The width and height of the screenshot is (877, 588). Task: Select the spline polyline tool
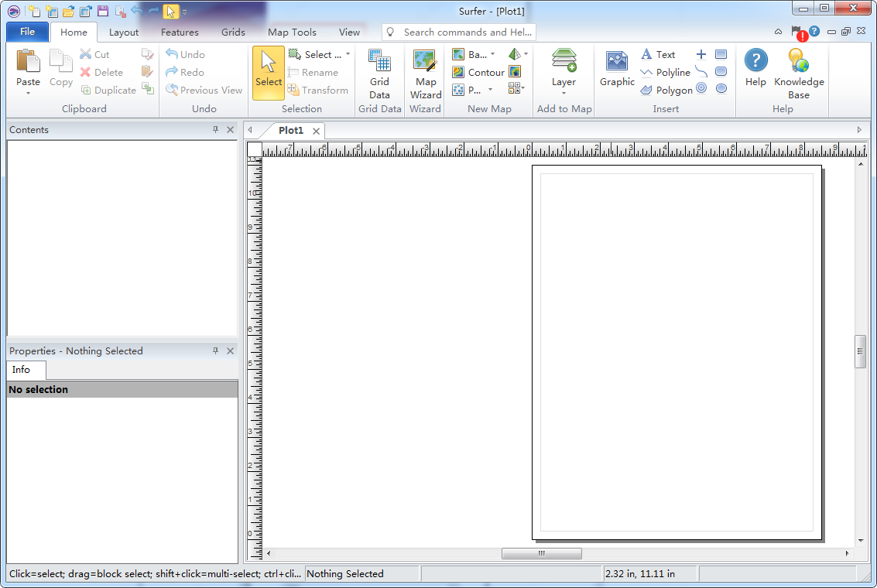(x=701, y=71)
